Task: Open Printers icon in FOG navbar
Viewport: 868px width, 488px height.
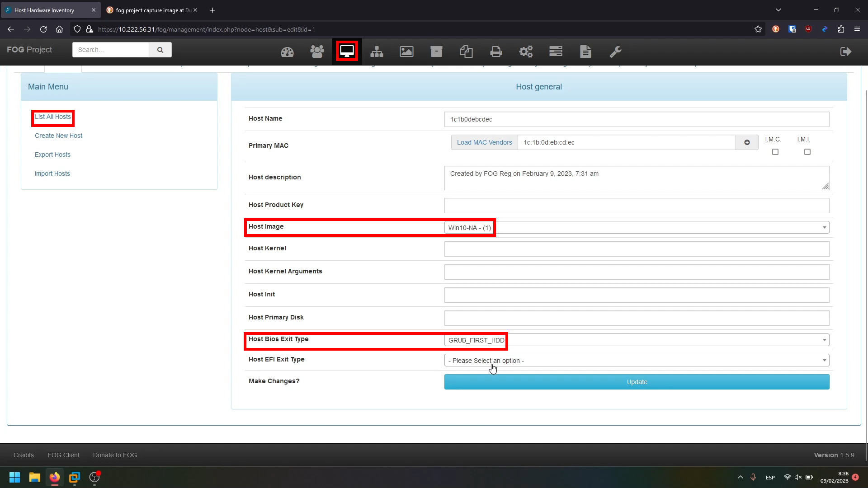Action: click(x=496, y=52)
